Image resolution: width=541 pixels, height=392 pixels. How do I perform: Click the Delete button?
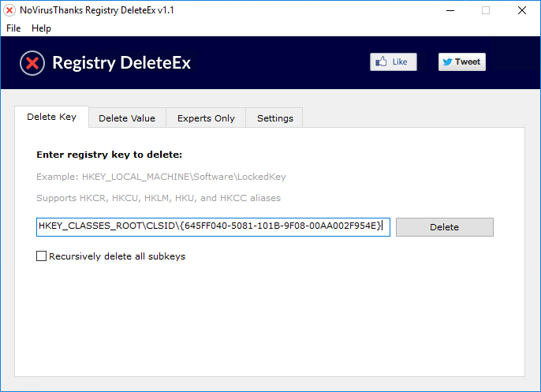coord(445,227)
